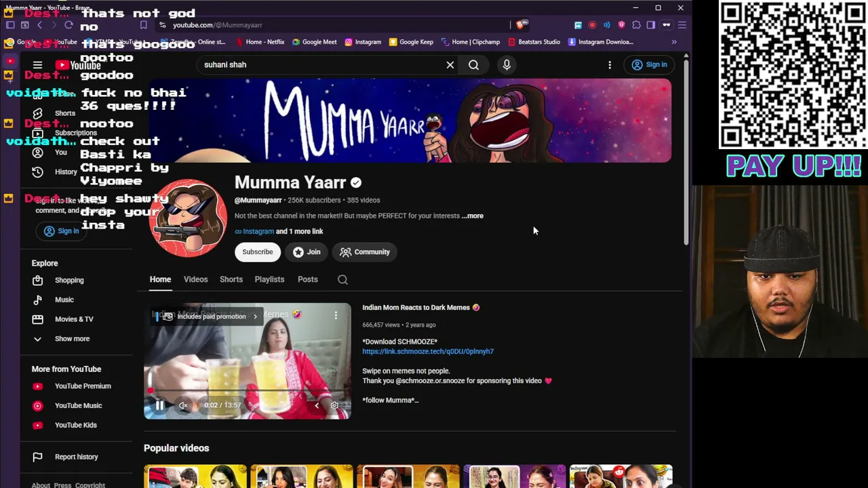Expand channel description with '...more'
Screen dimensions: 868x488
click(x=473, y=216)
